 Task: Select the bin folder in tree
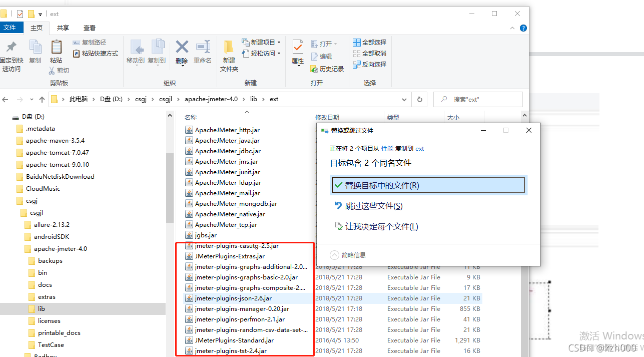pos(38,272)
